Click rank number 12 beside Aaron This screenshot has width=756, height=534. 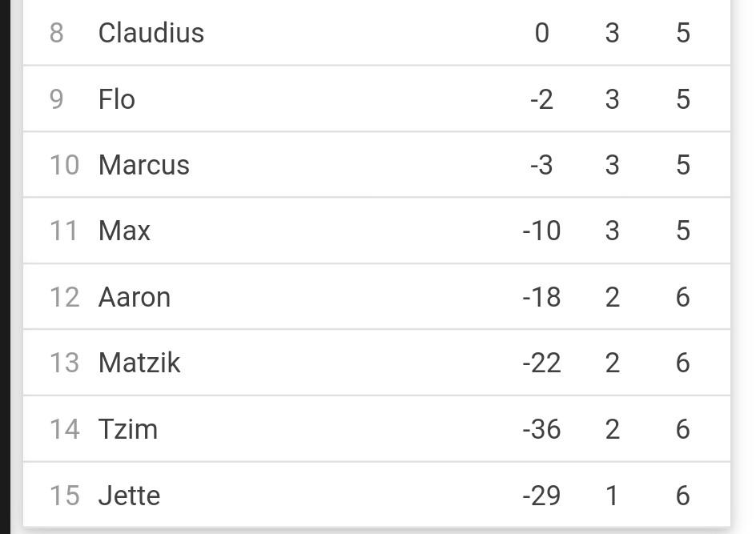pos(64,297)
